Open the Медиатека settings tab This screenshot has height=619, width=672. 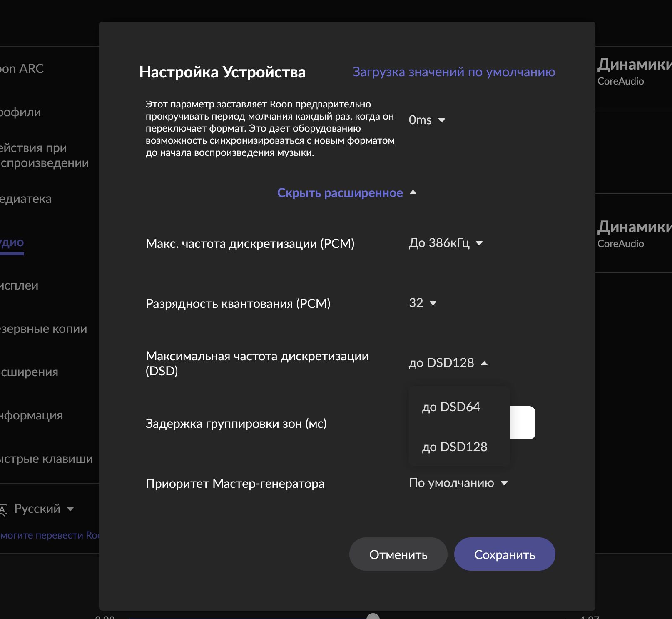26,199
